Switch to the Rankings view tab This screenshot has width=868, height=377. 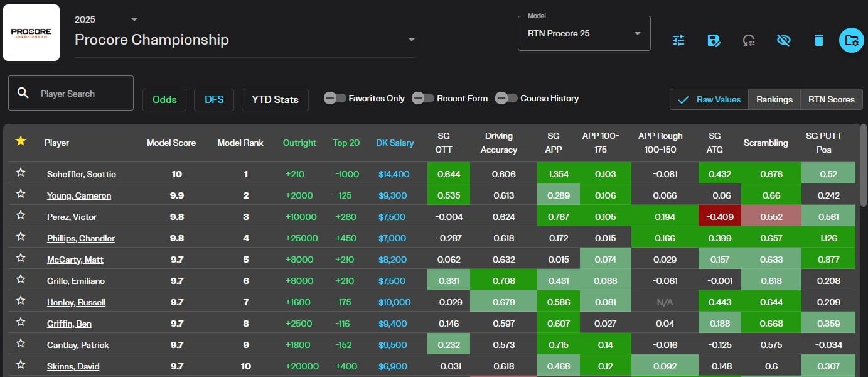[x=774, y=99]
